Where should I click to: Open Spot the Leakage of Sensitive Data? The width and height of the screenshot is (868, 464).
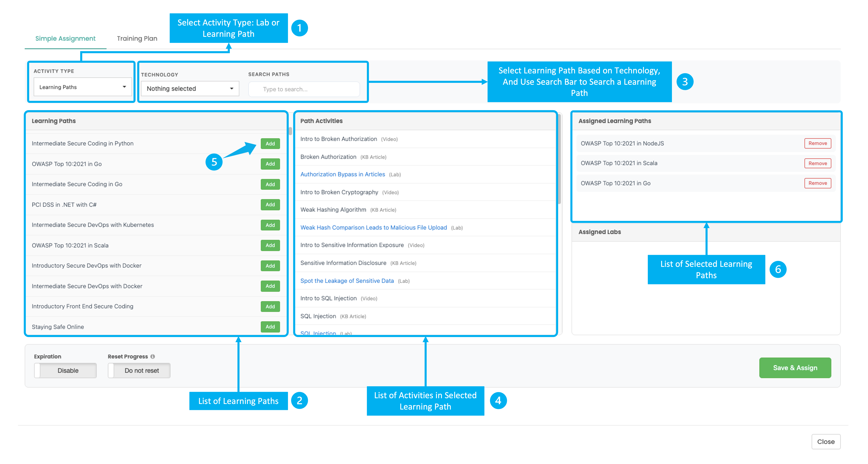(x=347, y=281)
